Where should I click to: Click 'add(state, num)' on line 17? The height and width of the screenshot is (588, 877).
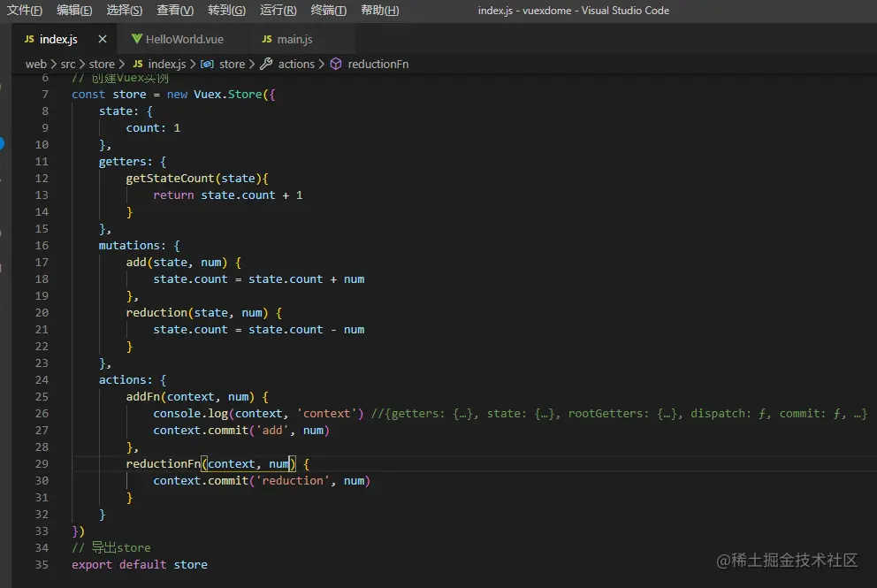pos(177,262)
